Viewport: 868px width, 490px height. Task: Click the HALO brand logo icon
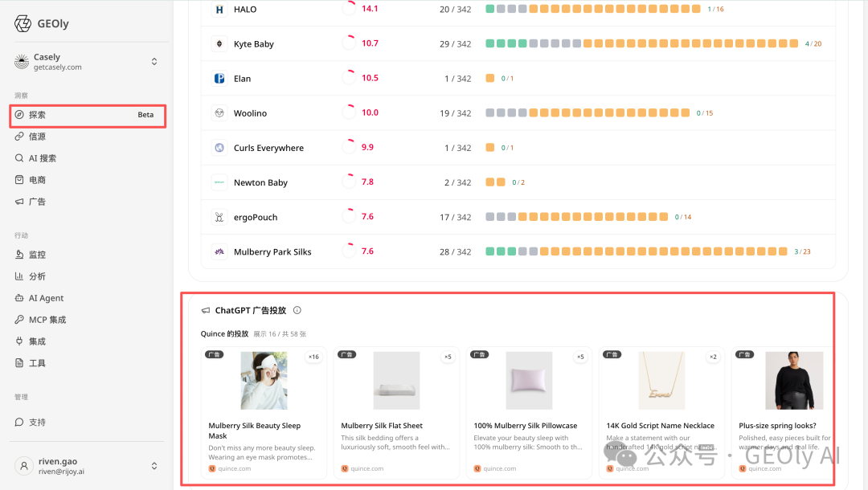coord(219,10)
